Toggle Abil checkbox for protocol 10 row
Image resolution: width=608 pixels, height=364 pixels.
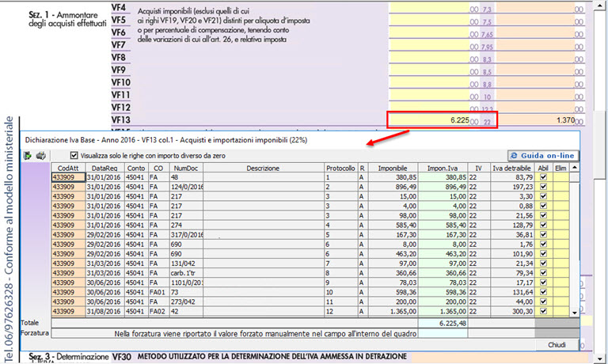point(543,292)
